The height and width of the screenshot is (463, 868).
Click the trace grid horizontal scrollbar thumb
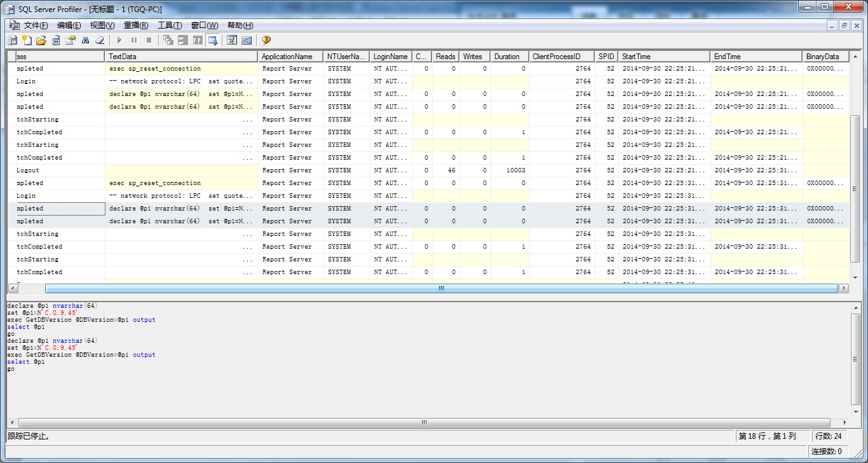coord(442,288)
